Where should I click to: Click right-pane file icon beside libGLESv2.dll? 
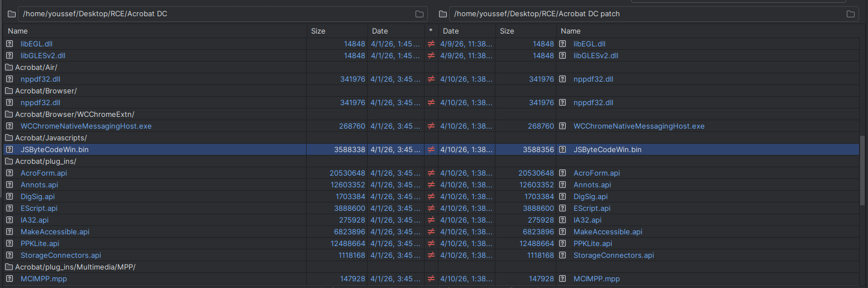point(562,55)
